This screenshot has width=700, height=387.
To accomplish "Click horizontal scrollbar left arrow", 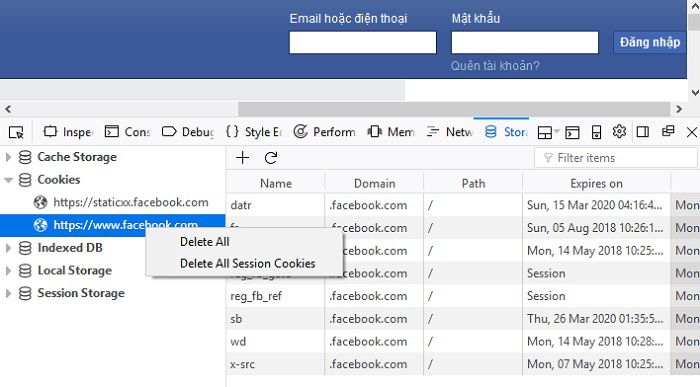I will (8, 109).
